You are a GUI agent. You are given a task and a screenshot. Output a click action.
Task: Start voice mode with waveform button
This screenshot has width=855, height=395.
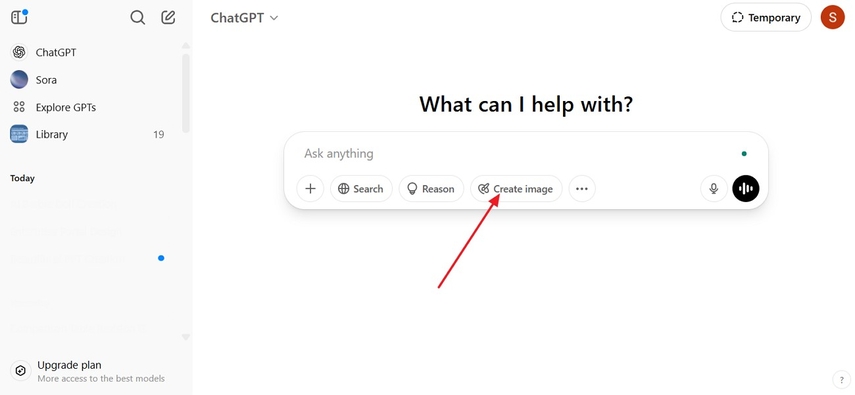click(746, 189)
